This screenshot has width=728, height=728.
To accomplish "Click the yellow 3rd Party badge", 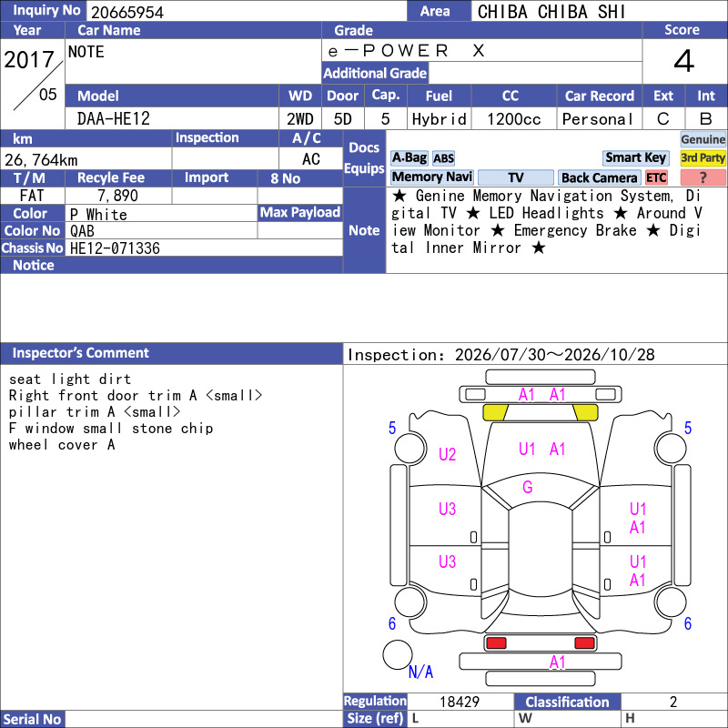I will 703,157.
